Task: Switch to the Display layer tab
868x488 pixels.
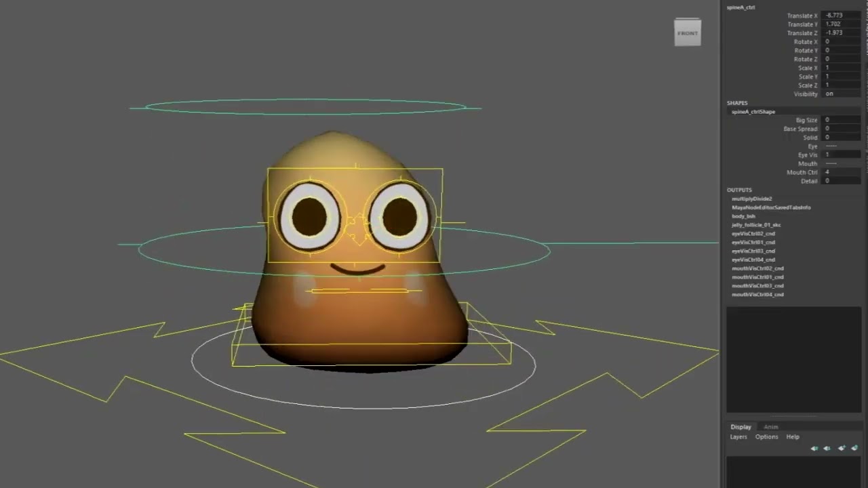Action: click(741, 427)
